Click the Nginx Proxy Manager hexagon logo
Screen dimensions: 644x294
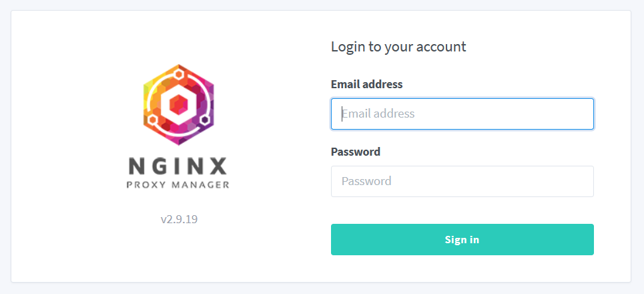[178, 104]
